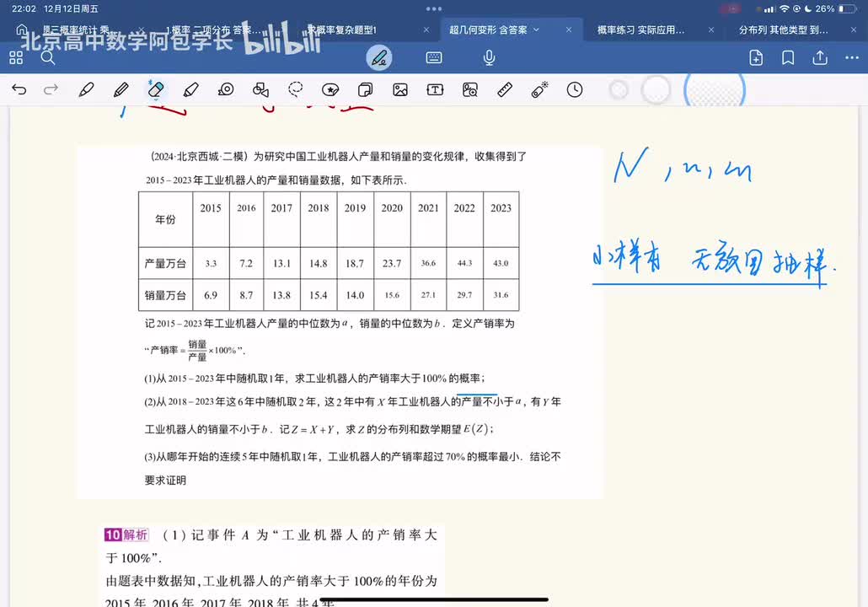
Task: Tap the status bar clock 22:02
Action: [x=24, y=9]
